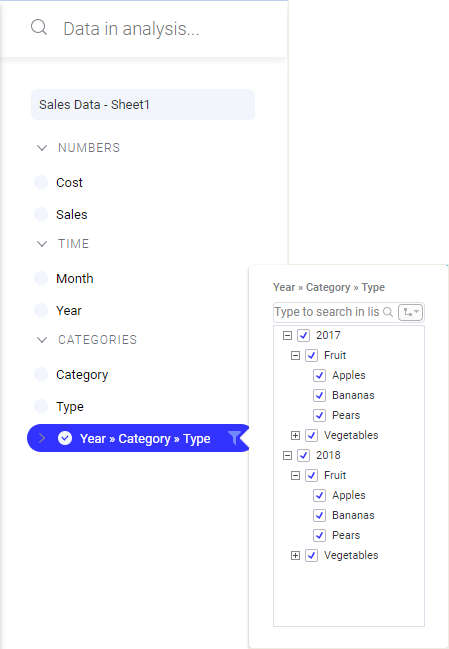Click the round marker icon next to Cost
The width and height of the screenshot is (449, 649).
(41, 182)
